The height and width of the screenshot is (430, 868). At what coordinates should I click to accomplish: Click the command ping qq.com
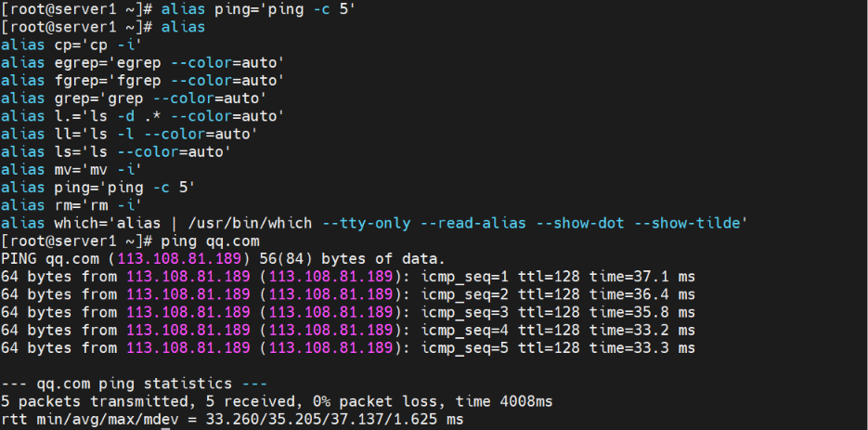[211, 241]
